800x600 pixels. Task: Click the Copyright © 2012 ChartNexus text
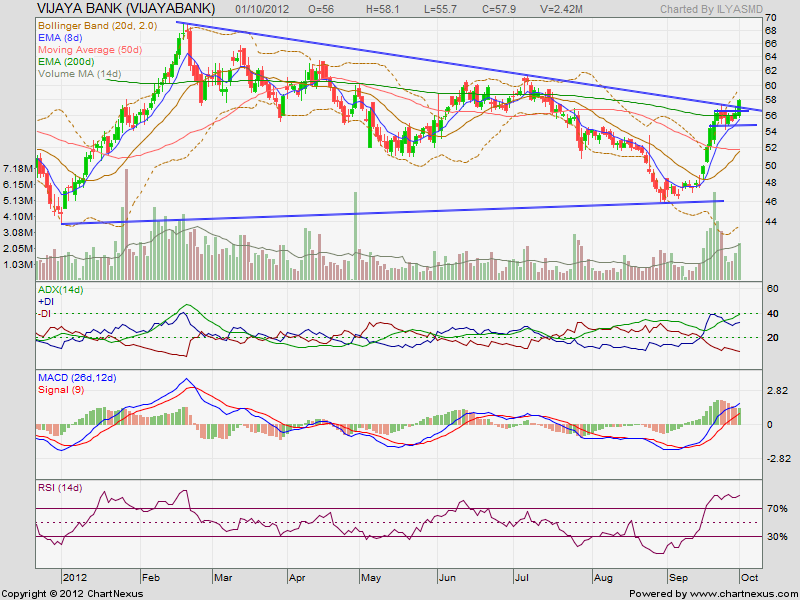tap(72, 594)
